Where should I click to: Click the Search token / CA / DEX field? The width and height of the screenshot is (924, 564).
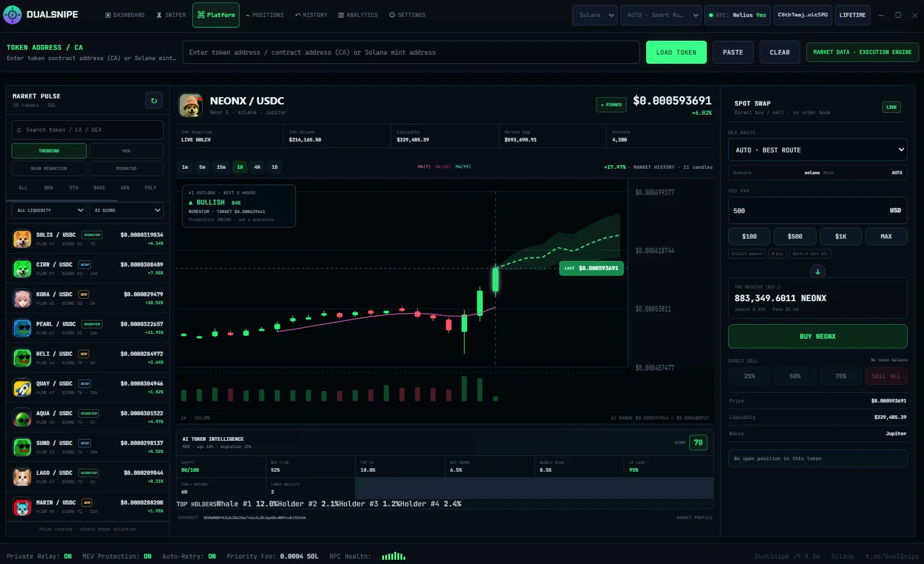(87, 130)
